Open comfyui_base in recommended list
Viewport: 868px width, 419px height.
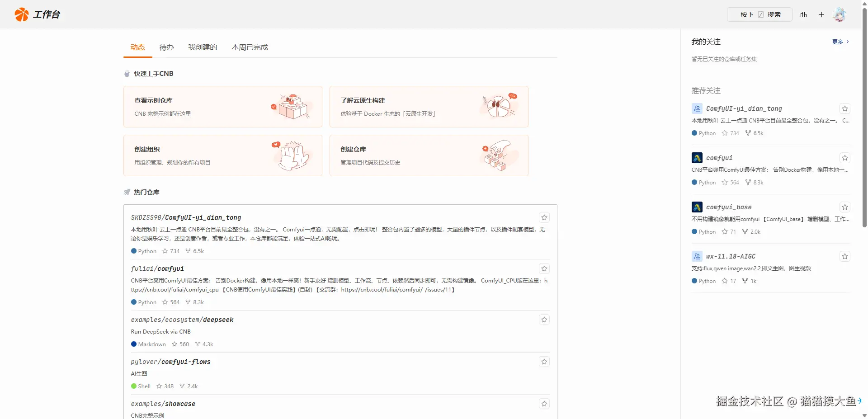click(729, 207)
